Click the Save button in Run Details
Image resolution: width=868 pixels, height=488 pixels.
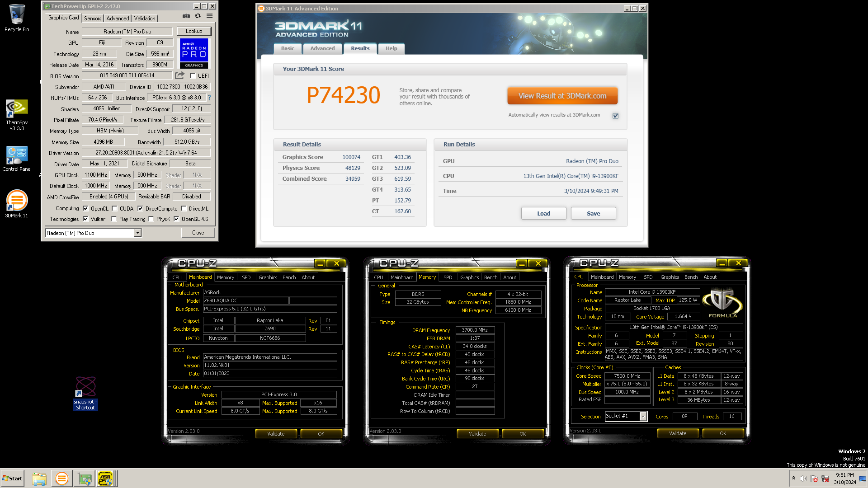[x=594, y=213]
